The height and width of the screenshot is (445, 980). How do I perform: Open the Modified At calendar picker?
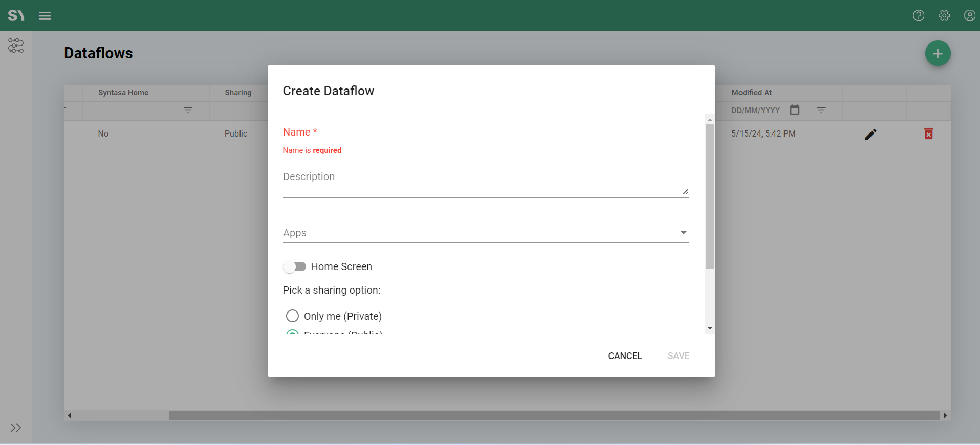click(794, 110)
